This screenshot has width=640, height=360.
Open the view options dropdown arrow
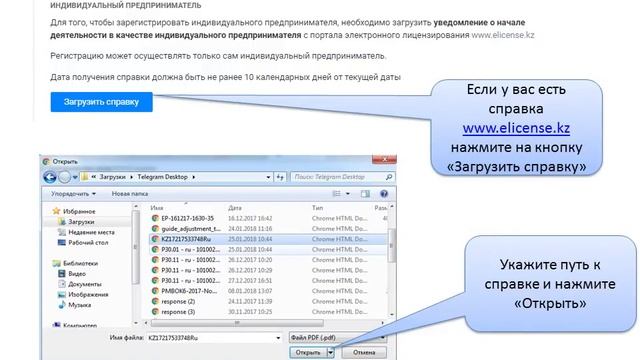(348, 194)
